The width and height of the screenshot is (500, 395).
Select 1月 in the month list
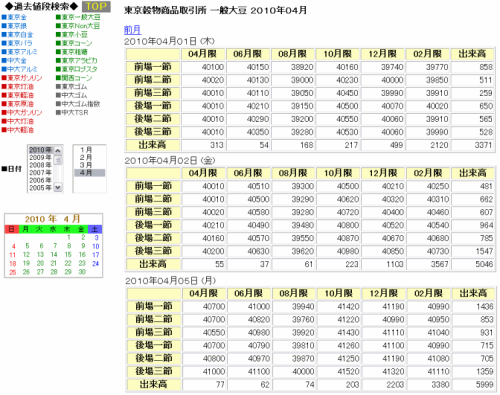[86, 150]
